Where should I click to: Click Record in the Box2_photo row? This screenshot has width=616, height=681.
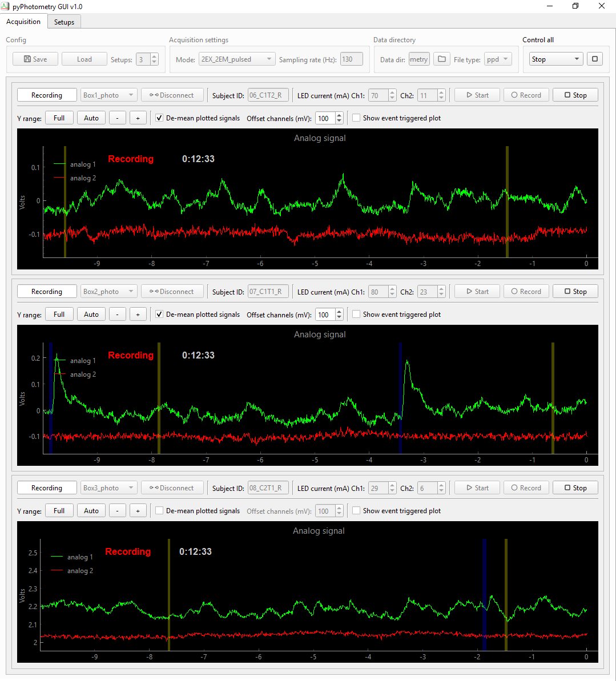pyautogui.click(x=526, y=292)
